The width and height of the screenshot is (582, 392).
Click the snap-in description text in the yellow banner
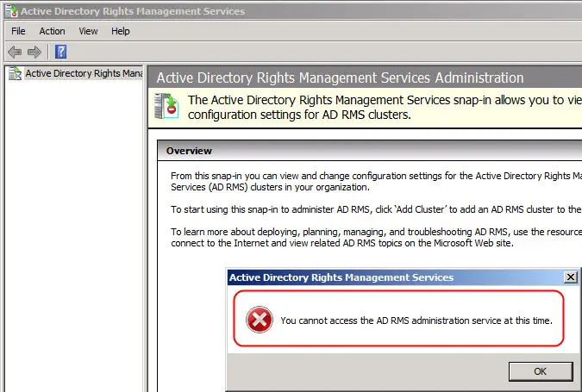point(385,107)
